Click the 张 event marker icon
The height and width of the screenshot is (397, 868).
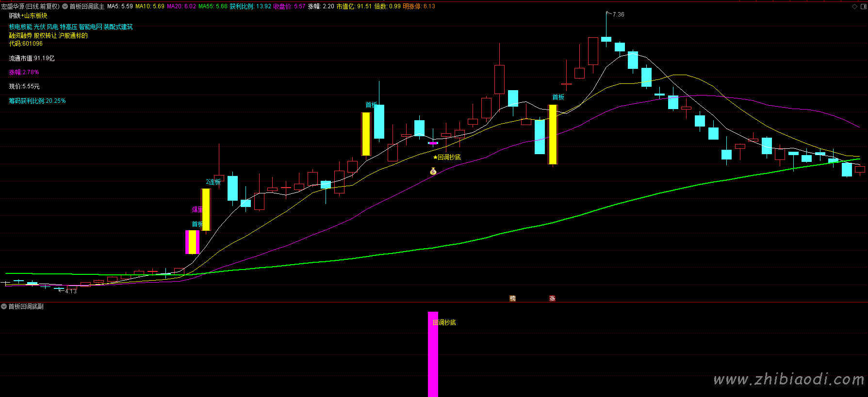552,298
